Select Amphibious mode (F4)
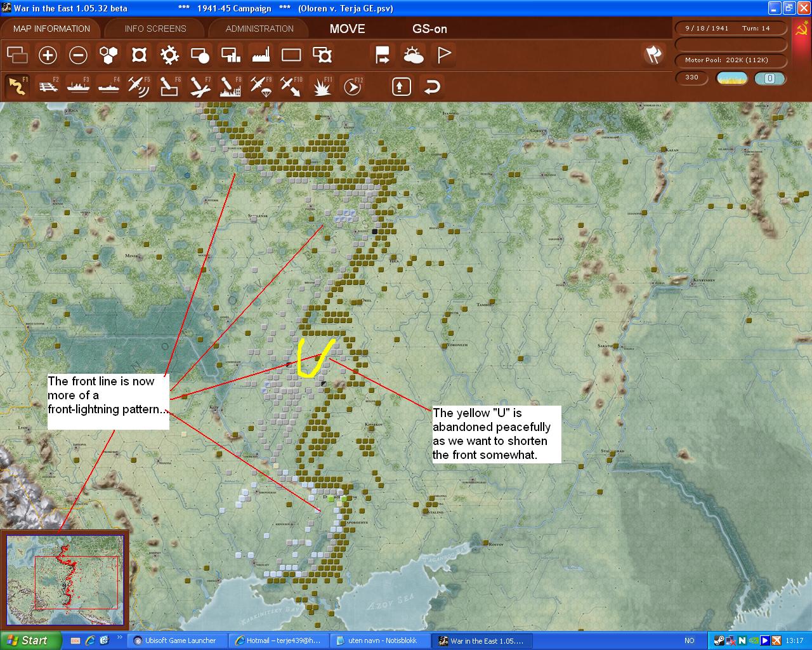 (108, 86)
